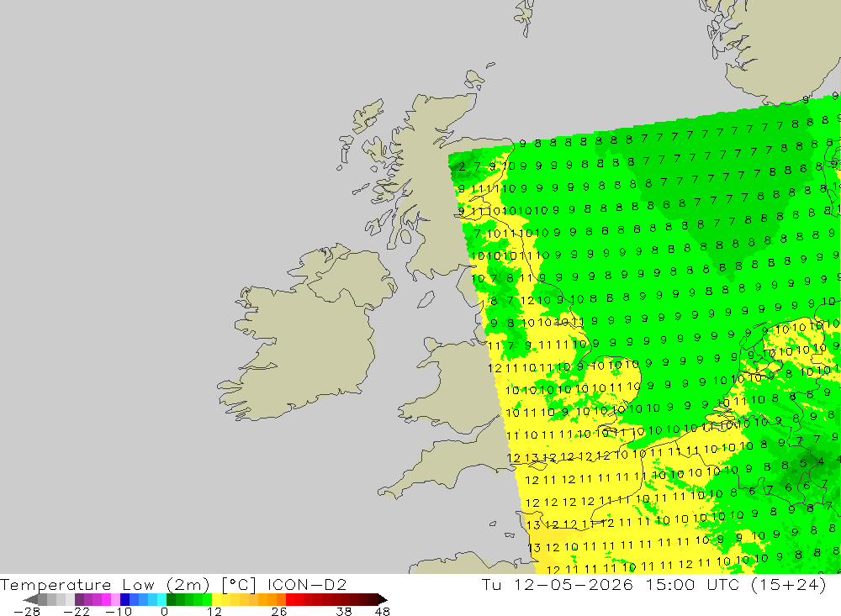Image resolution: width=841 pixels, height=616 pixels.
Task: Click the "26" legend scale label
Action: pos(279,612)
